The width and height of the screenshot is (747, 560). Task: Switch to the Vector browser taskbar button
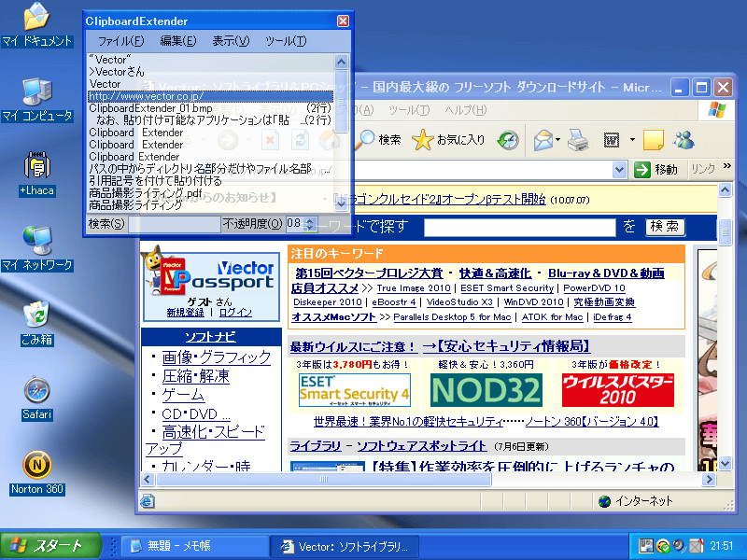pyautogui.click(x=345, y=546)
